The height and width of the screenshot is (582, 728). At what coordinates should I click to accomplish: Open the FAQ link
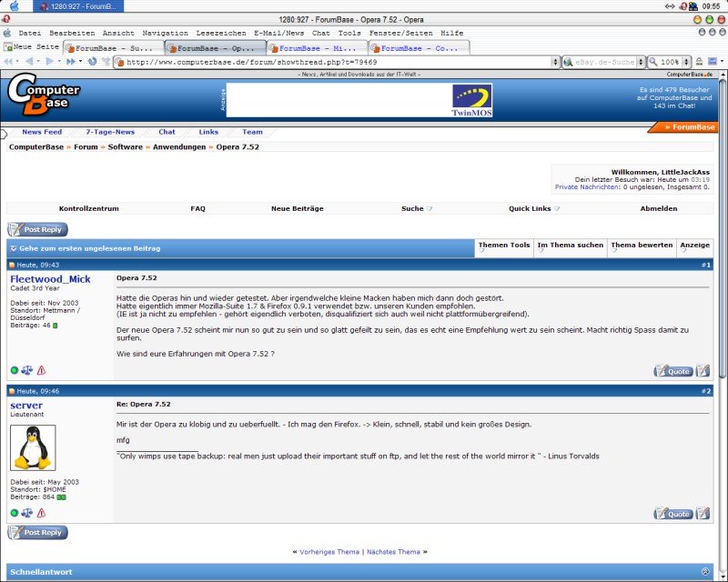tap(197, 208)
